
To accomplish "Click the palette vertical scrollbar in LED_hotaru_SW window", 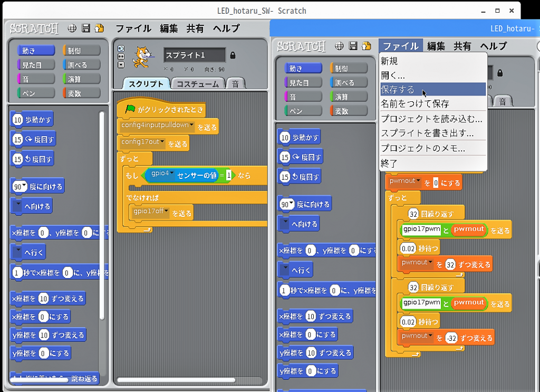I will 102,215.
